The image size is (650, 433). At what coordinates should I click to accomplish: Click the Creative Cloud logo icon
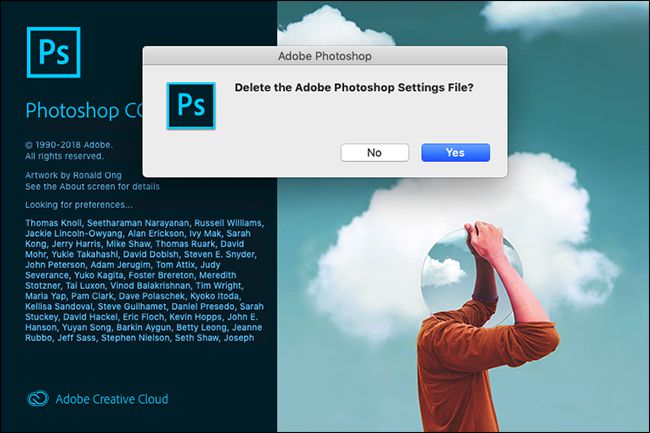pos(38,399)
